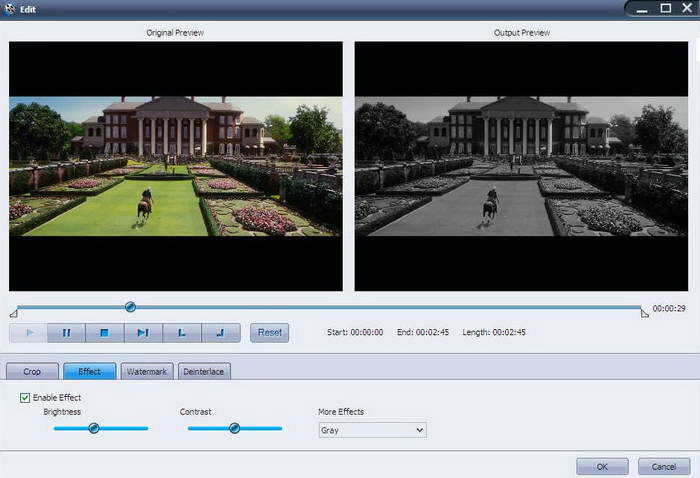This screenshot has height=478, width=700.
Task: Click the Length: 00:02:45 text
Action: point(494,332)
